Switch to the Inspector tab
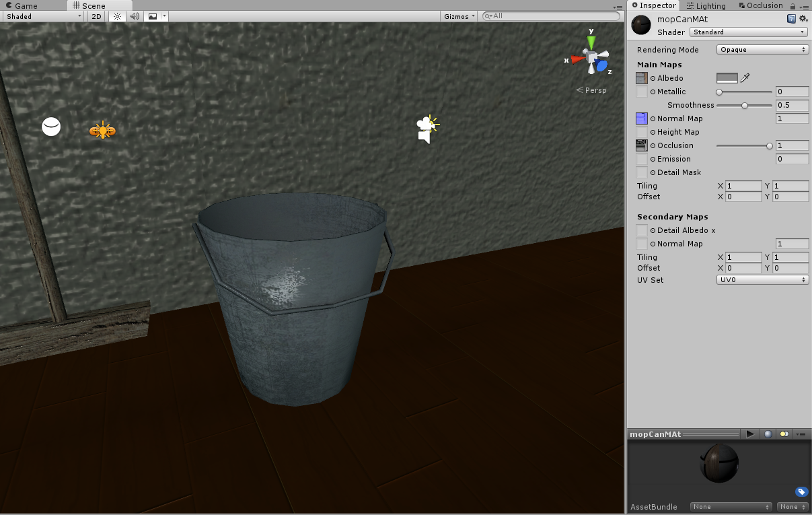812x515 pixels. pyautogui.click(x=653, y=5)
